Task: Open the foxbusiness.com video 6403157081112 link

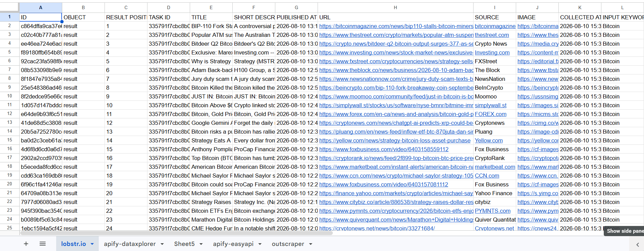Action: 384,184
